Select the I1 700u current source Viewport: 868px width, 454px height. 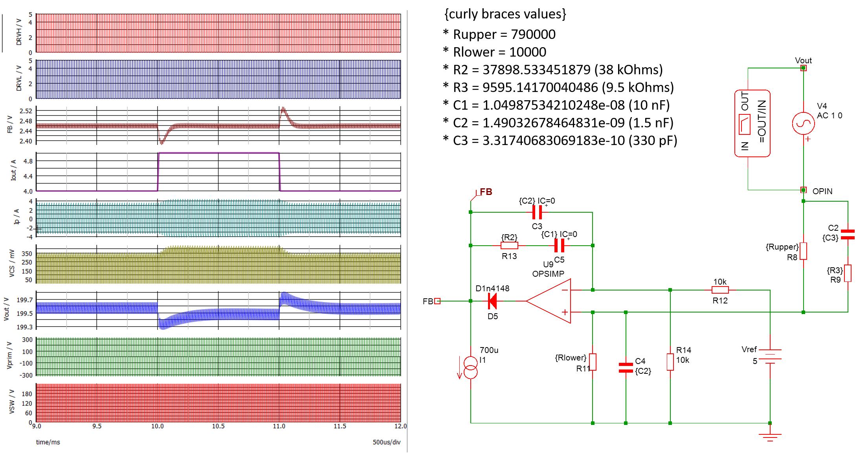tap(470, 367)
